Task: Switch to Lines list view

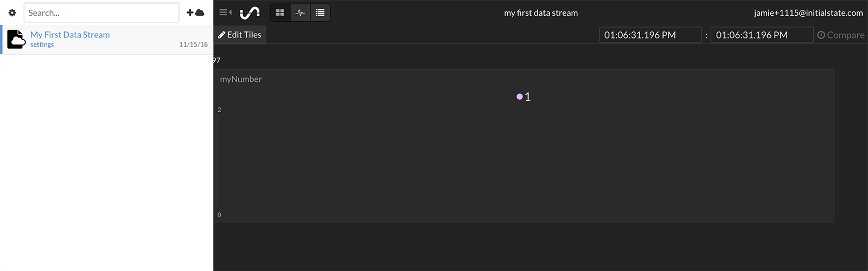Action: [x=320, y=12]
